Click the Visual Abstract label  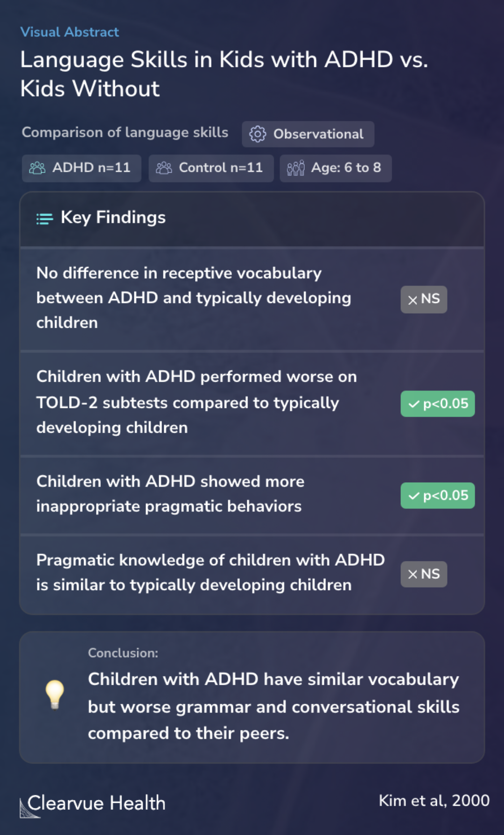tap(70, 32)
